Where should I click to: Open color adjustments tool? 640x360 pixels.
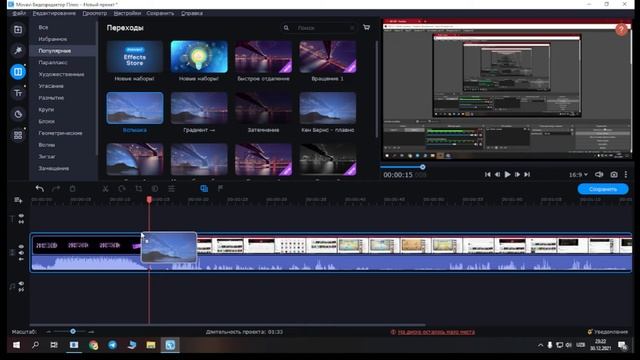click(x=155, y=189)
